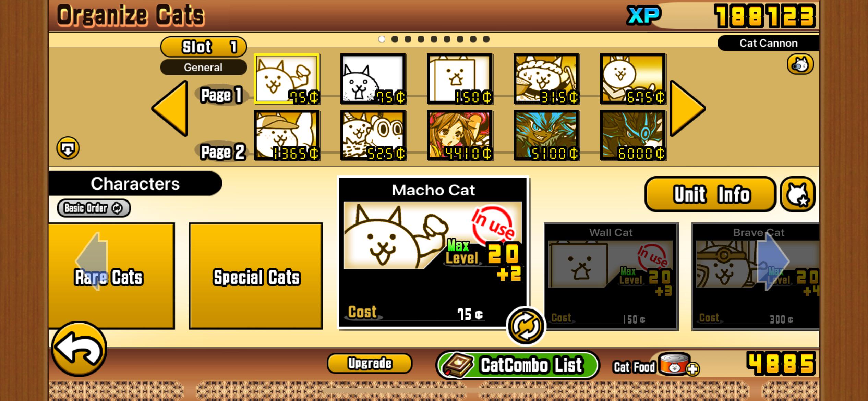This screenshot has width=868, height=401.
Task: Select the second lineup page dot
Action: click(x=395, y=39)
